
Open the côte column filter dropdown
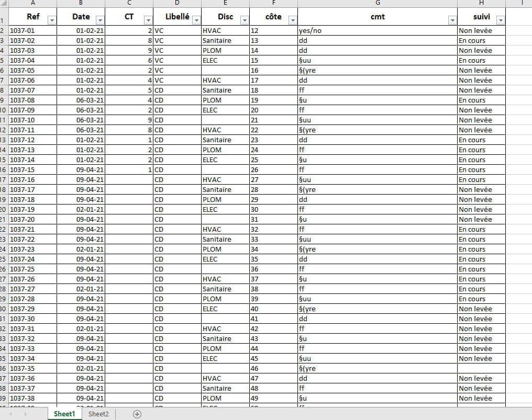(293, 20)
